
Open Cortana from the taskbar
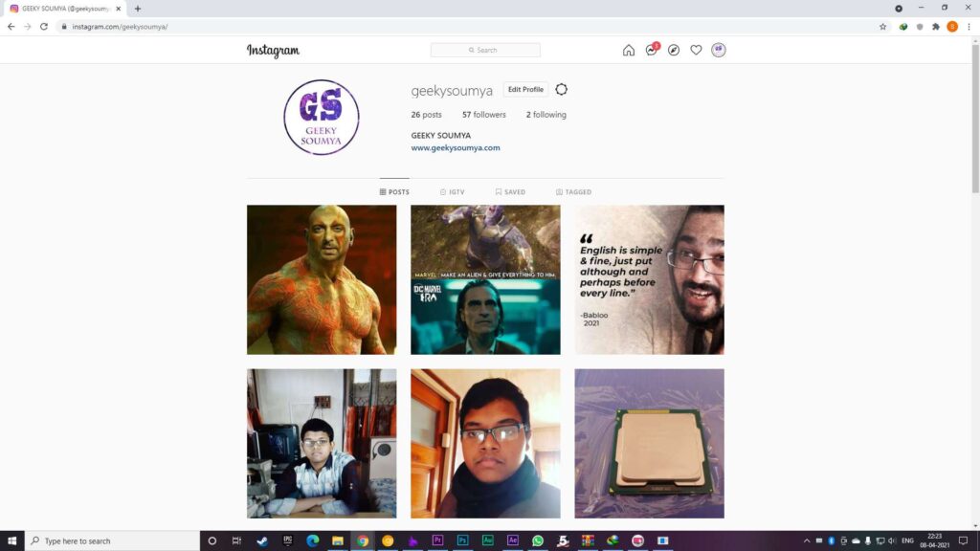tap(212, 540)
